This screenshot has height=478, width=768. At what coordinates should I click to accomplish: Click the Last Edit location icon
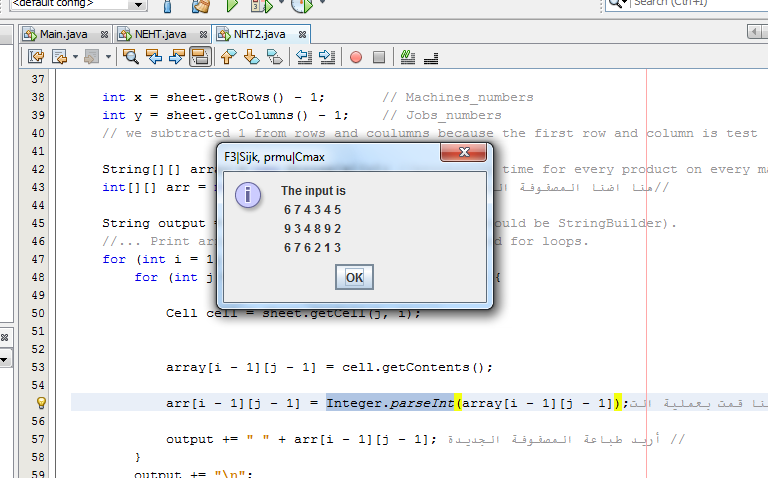click(x=36, y=57)
